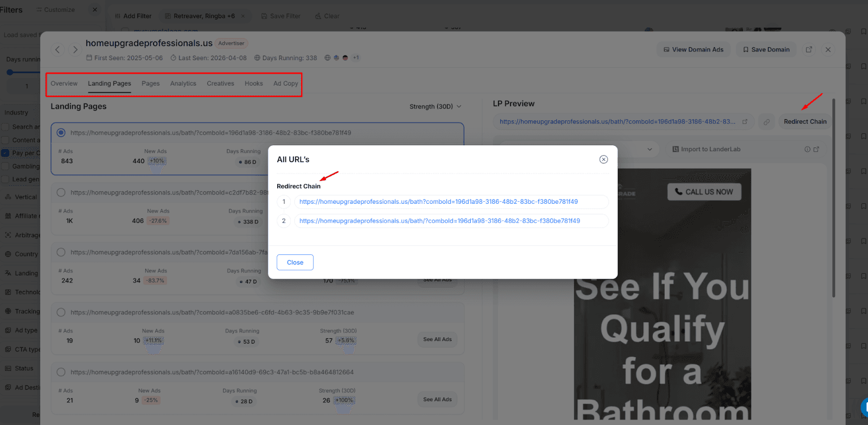Go to previous domain with left arrow
The image size is (868, 425).
click(58, 49)
